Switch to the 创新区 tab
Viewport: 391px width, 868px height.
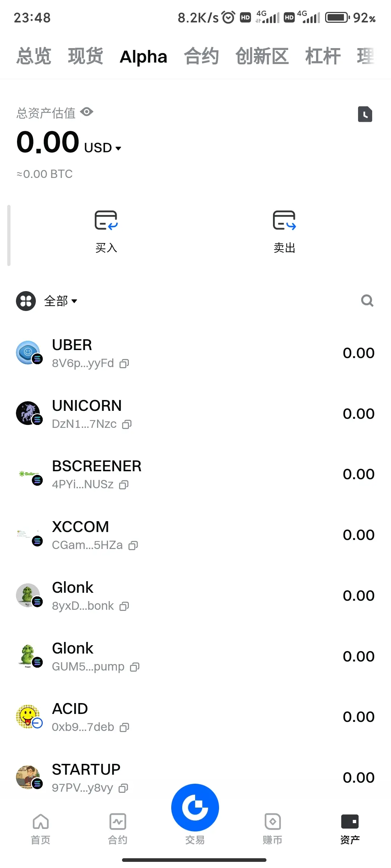[262, 56]
